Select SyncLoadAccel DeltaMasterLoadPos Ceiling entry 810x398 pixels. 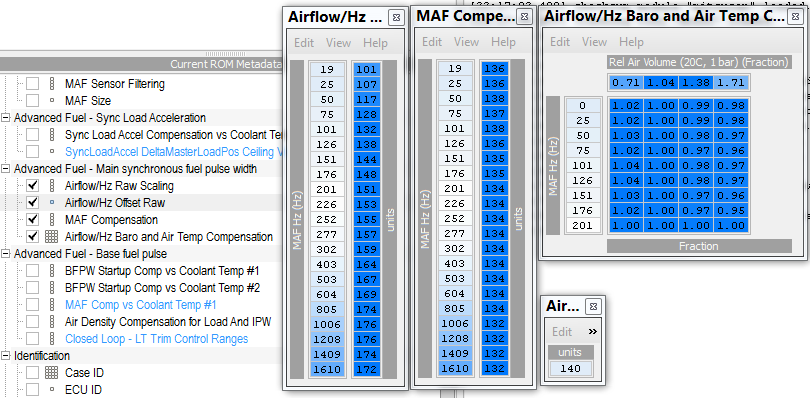(x=175, y=152)
